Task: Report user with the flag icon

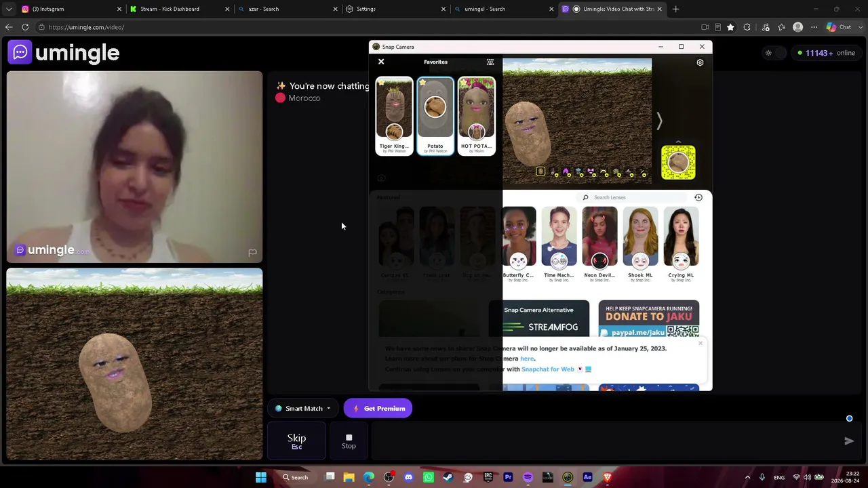Action: coord(252,252)
